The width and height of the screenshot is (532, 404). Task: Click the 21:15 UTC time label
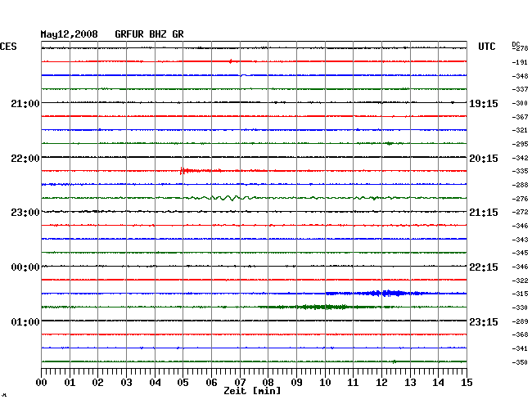coord(484,213)
